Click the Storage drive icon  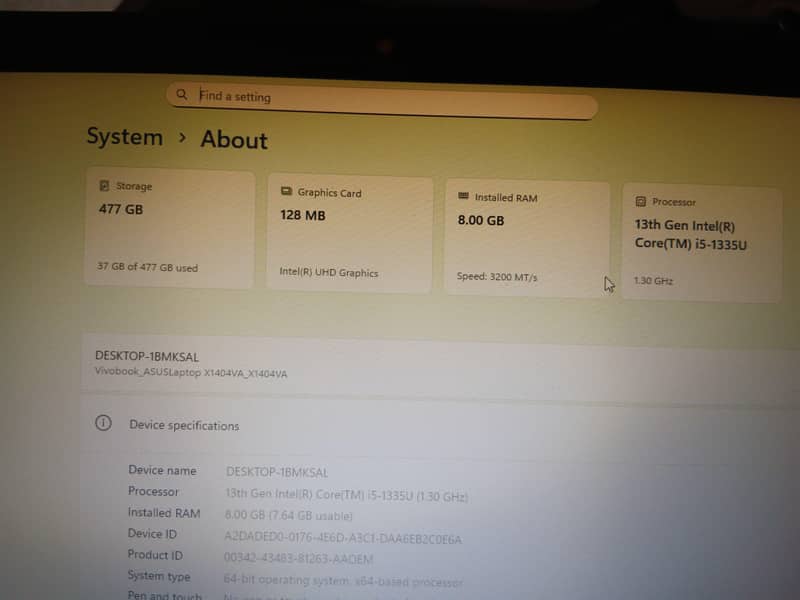point(103,185)
